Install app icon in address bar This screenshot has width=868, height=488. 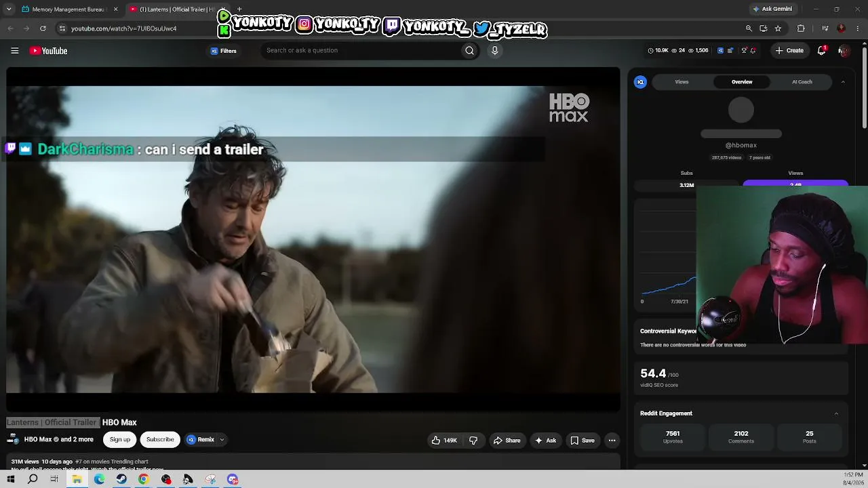764,28
